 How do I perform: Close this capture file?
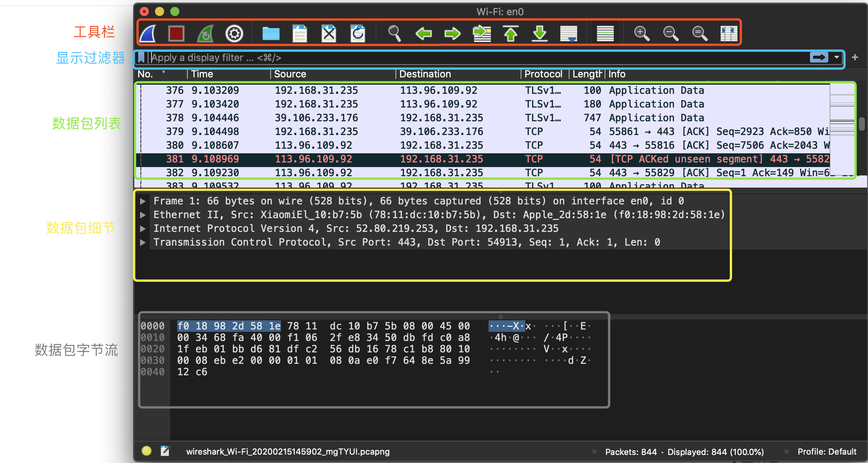click(329, 34)
